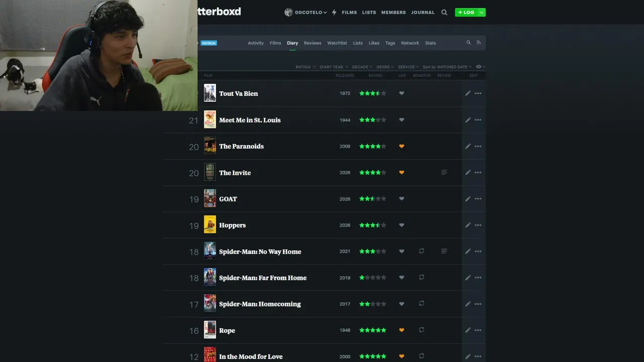Adjust the star rating for Rope
Screen dimensions: 644x362
click(373, 330)
